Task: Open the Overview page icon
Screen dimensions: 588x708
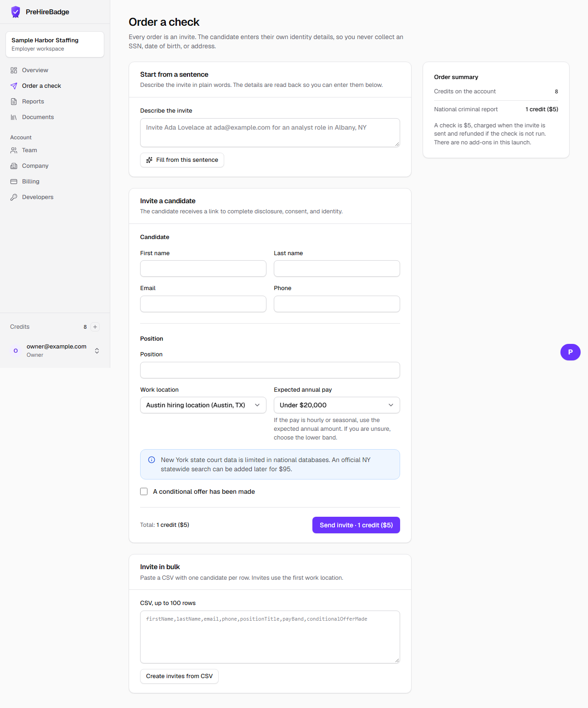Action: click(14, 70)
